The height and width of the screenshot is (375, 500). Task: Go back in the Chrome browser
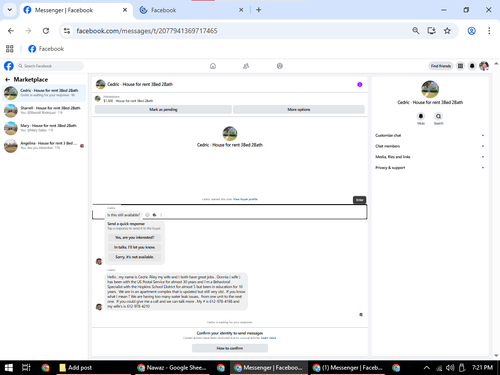point(11,31)
